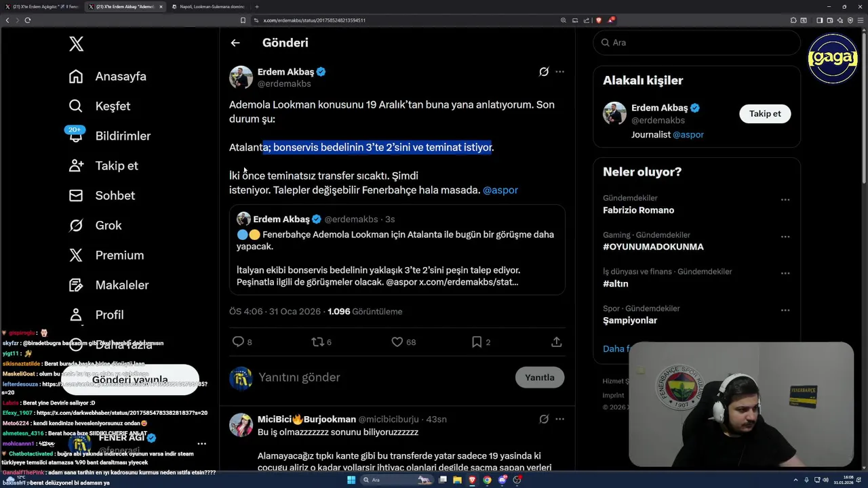
Task: Click the taskbar Ara search box
Action: coord(397,480)
